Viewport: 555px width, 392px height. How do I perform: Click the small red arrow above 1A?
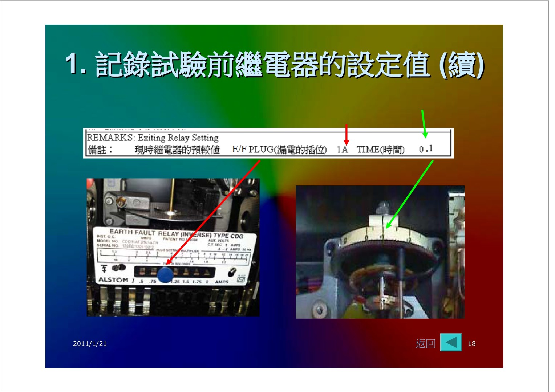(x=346, y=135)
